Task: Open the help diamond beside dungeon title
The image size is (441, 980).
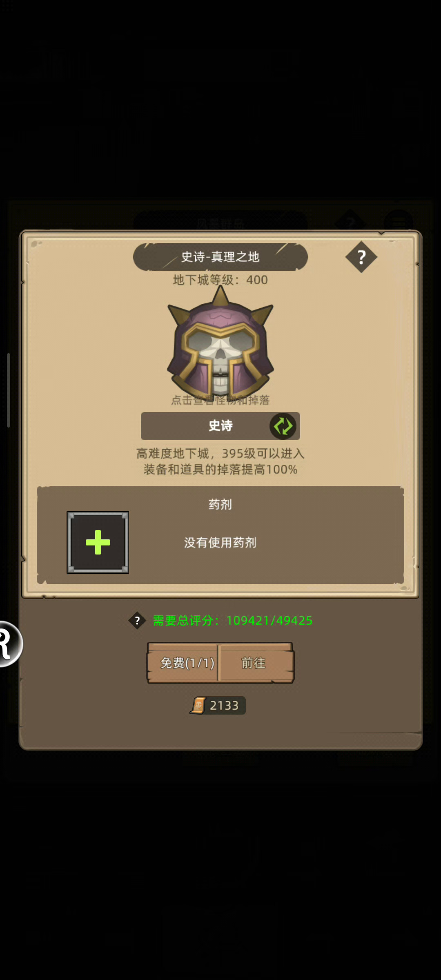Action: pos(361,257)
